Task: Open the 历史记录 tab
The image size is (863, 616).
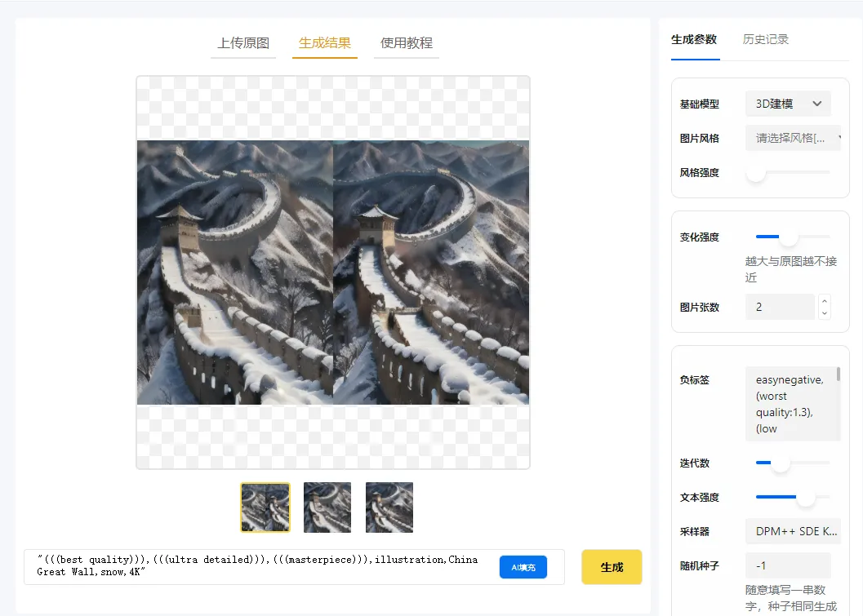Action: (x=765, y=39)
